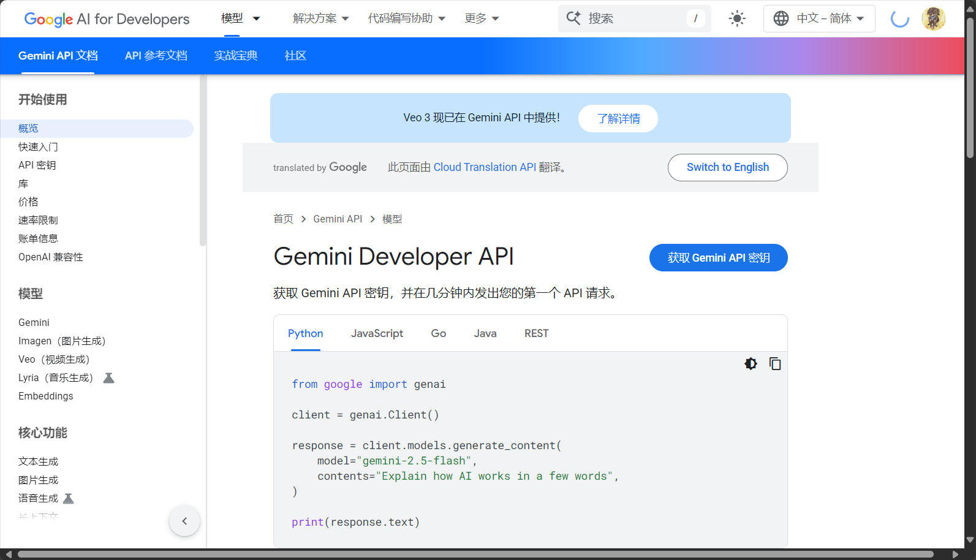The image size is (976, 560).
Task: Click the horizontal scrollbar at bottom
Action: 475,554
